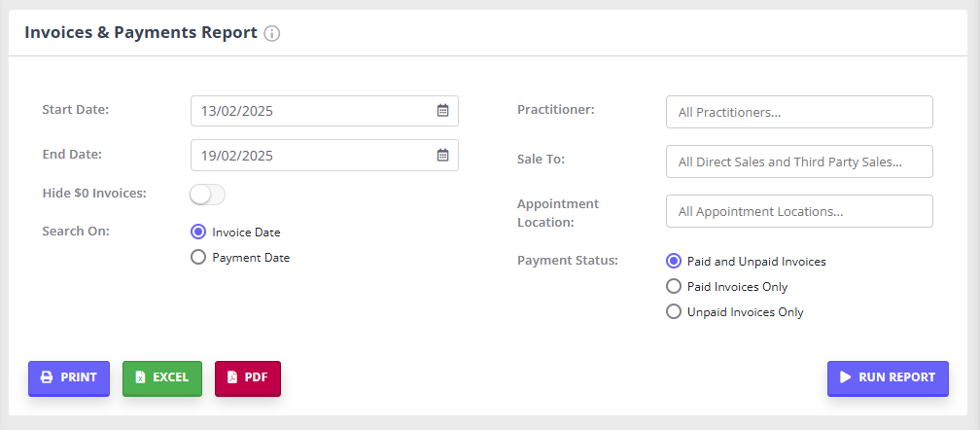Open the All Appointment Locations dropdown
The image size is (980, 430).
[x=799, y=211]
